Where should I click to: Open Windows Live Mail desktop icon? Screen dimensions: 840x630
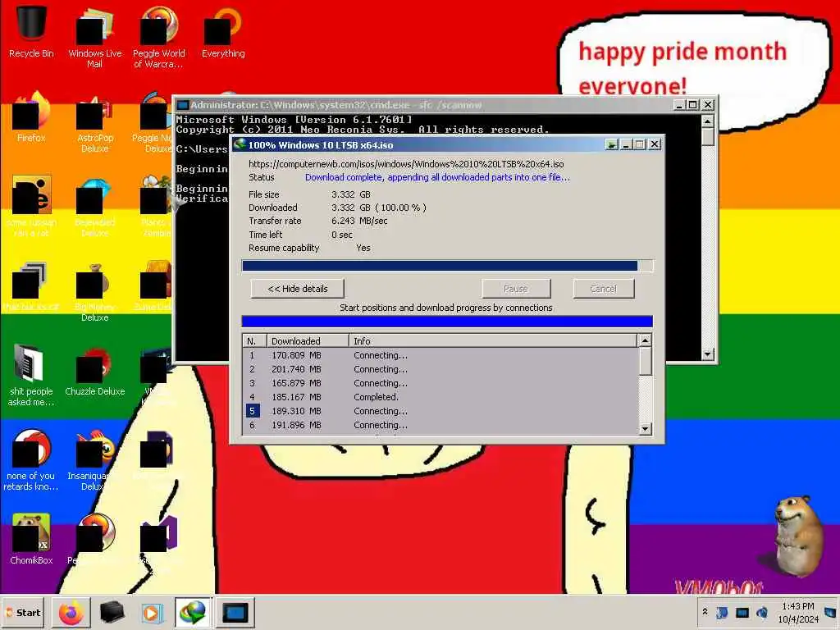(x=95, y=36)
